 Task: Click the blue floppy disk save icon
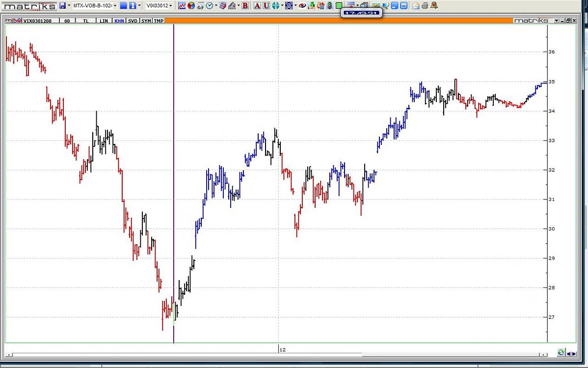(62, 5)
